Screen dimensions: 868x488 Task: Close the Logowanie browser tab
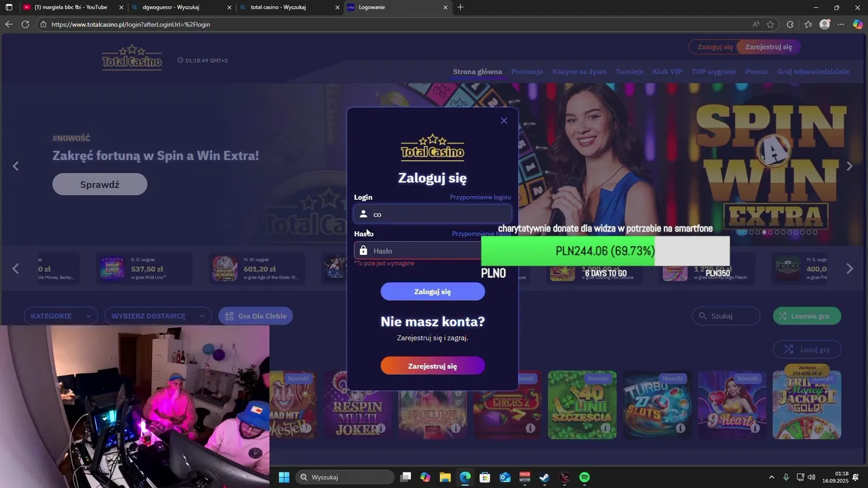446,7
